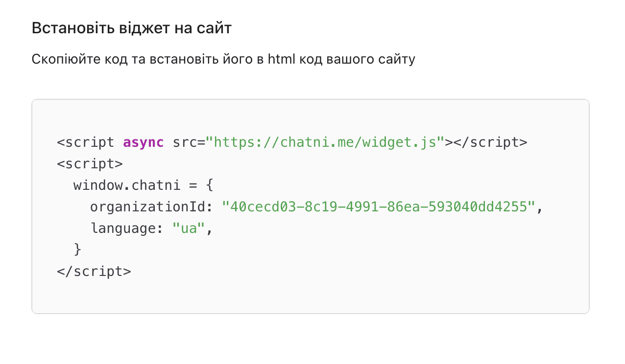This screenshot has width=625, height=364.
Task: Click the ></script> ending of the first line
Action: (x=486, y=142)
